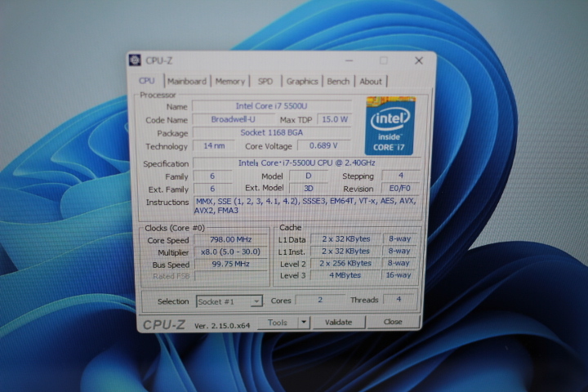The image size is (588, 392).
Task: Click the Revision value E0/F0
Action: click(400, 188)
